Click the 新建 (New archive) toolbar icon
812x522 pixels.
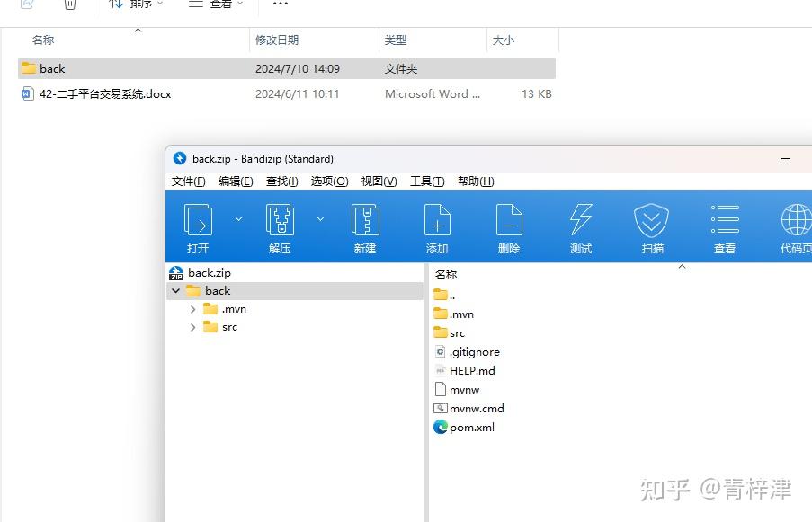pos(365,220)
